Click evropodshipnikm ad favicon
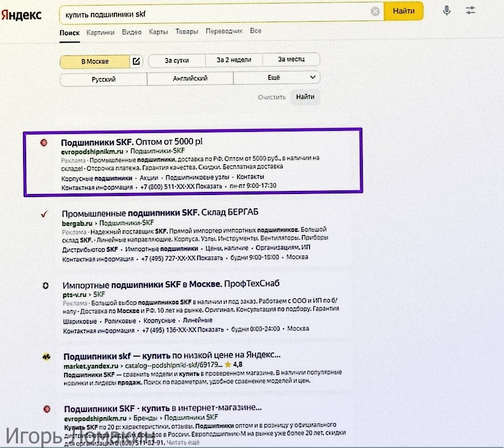Image resolution: width=504 pixels, height=448 pixels. point(44,142)
